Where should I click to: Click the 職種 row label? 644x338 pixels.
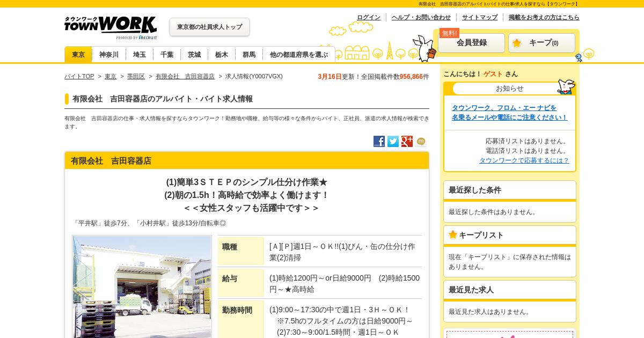tap(241, 251)
